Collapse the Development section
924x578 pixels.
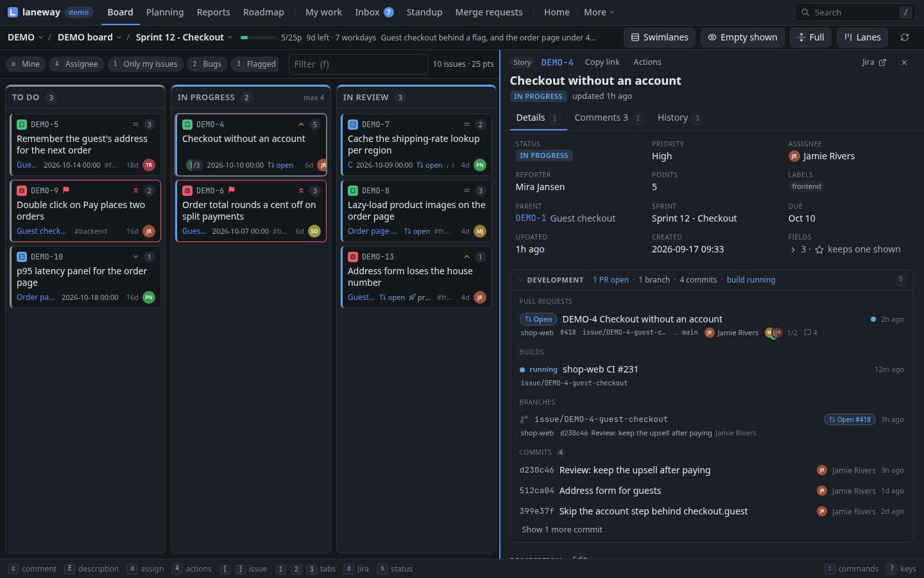pyautogui.click(x=520, y=280)
